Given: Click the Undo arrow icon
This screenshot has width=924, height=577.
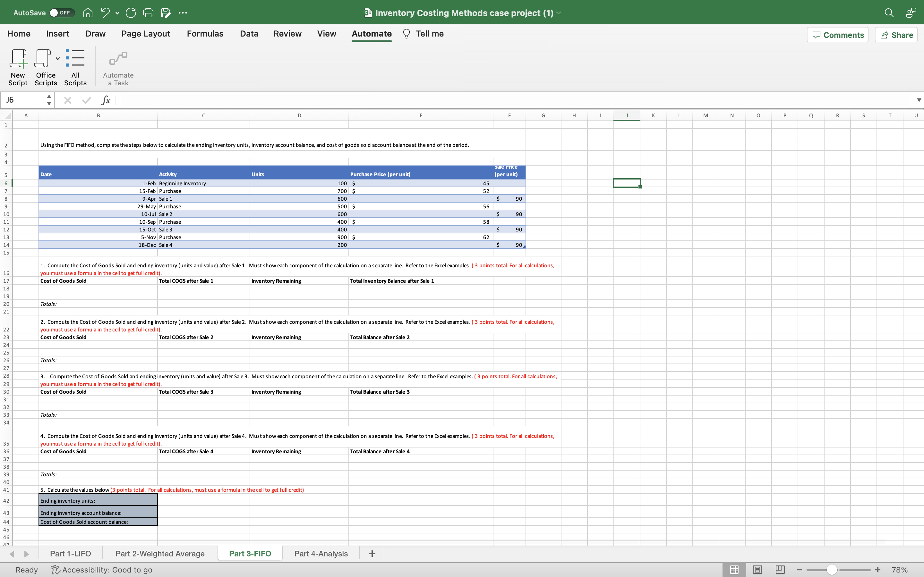Looking at the screenshot, I should pyautogui.click(x=105, y=13).
